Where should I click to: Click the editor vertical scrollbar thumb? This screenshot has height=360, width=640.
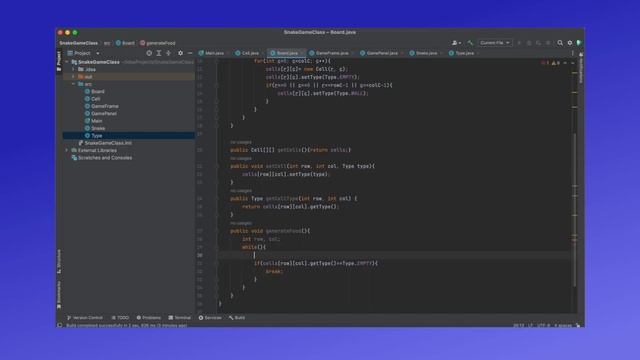pyautogui.click(x=575, y=210)
